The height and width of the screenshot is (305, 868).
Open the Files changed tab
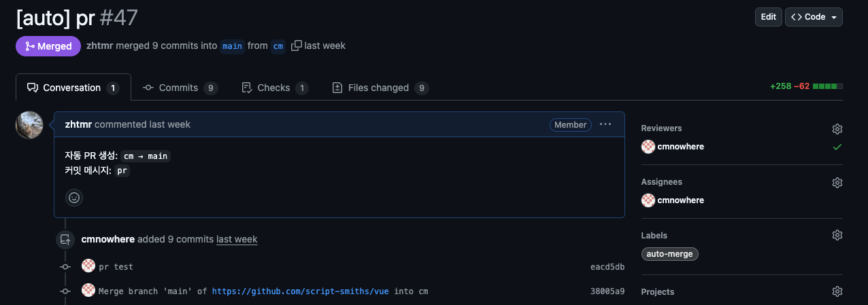(x=380, y=88)
